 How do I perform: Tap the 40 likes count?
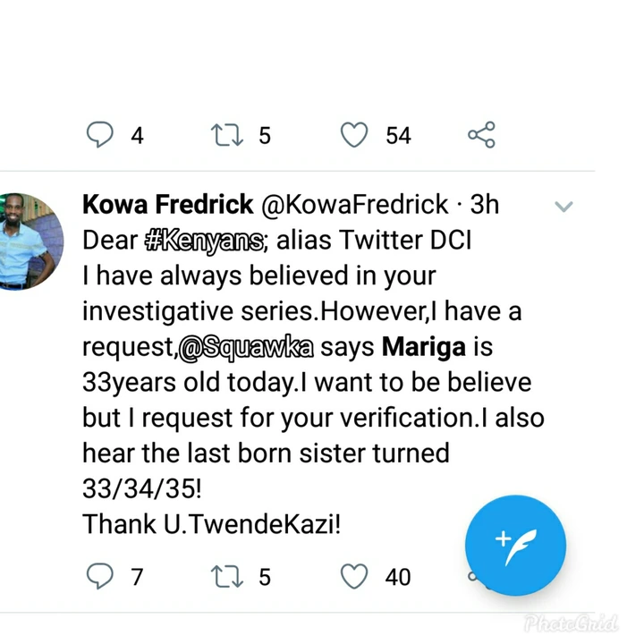point(398,577)
